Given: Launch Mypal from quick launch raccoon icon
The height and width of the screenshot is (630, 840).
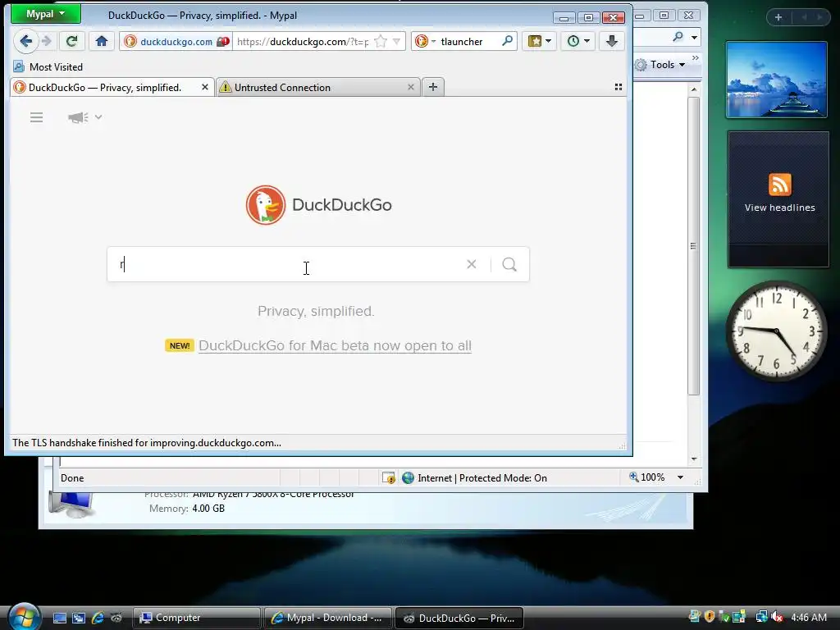Looking at the screenshot, I should (x=116, y=618).
